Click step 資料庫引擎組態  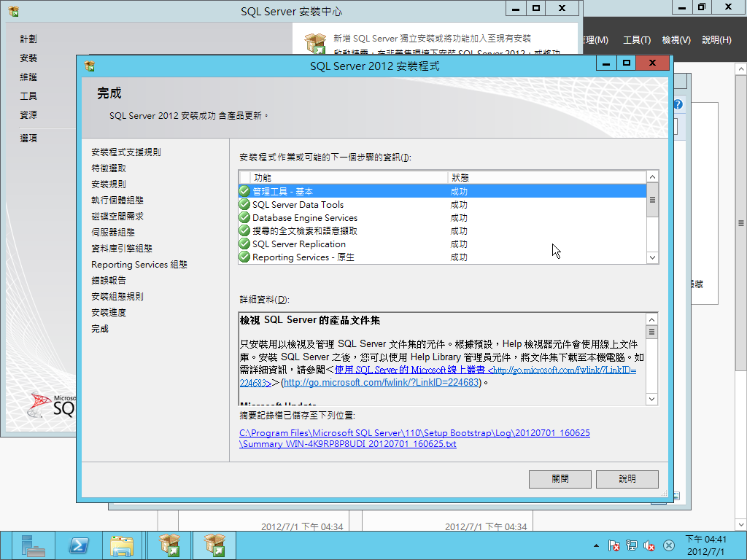pos(122,248)
